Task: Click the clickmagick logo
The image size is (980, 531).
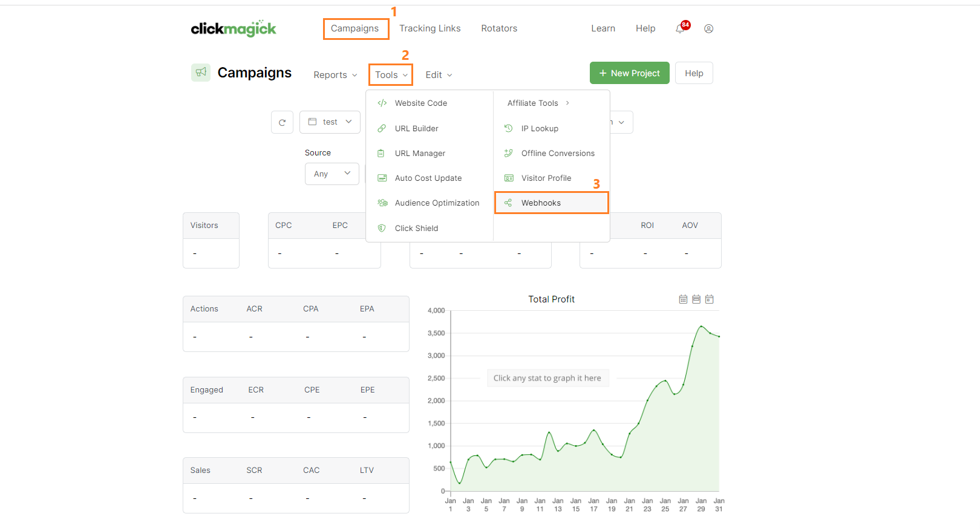Action: click(234, 28)
